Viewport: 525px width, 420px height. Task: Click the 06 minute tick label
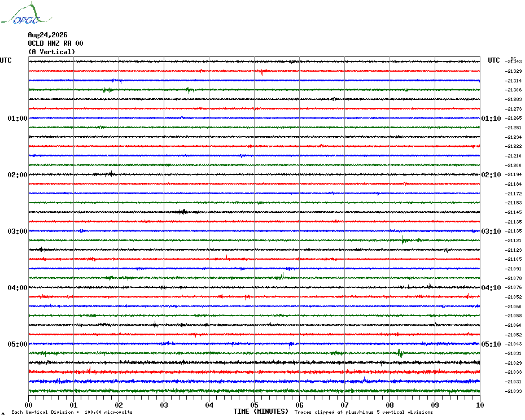click(x=299, y=405)
